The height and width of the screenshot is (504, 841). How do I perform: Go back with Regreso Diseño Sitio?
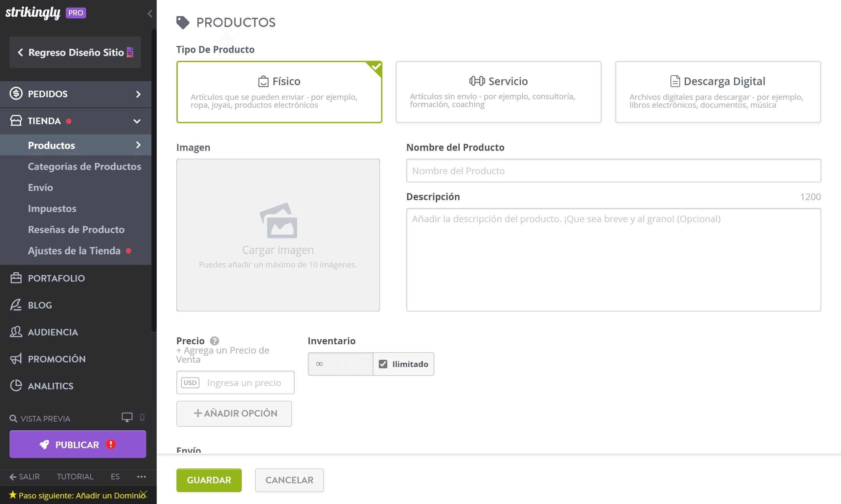(75, 52)
